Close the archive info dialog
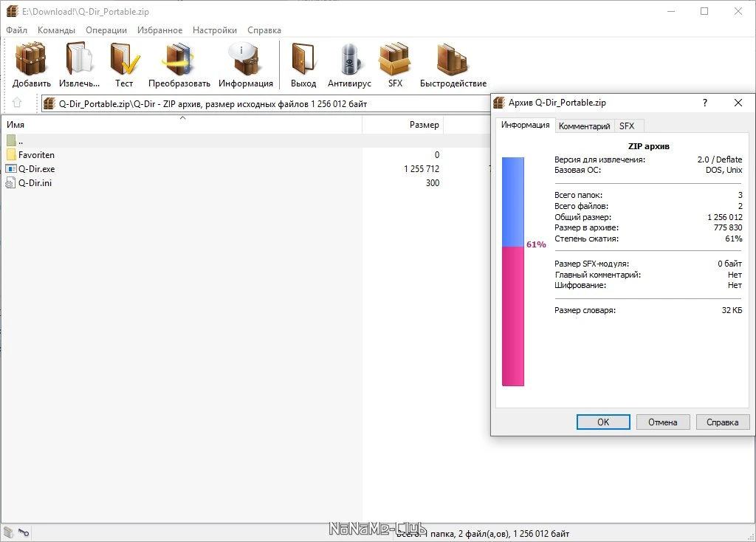The width and height of the screenshot is (756, 542). pyautogui.click(x=738, y=103)
